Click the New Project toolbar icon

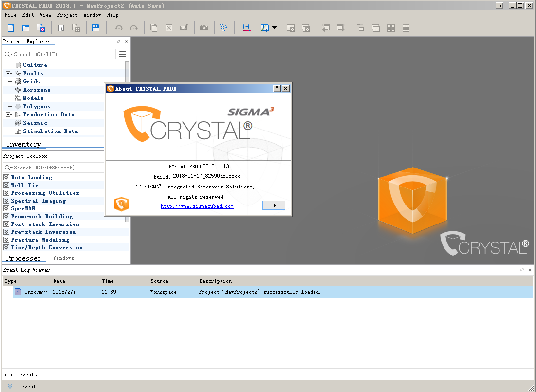pyautogui.click(x=11, y=28)
